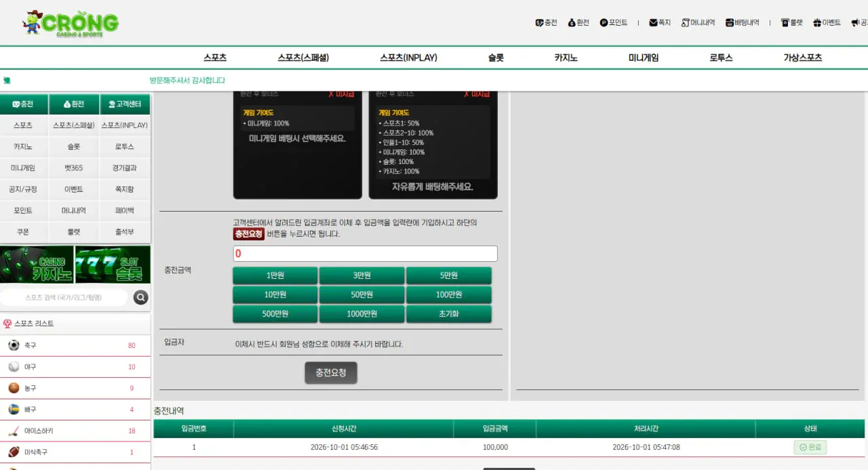Click the 2026-10-01 05:46:56 request time
This screenshot has height=470, width=868.
point(344,448)
